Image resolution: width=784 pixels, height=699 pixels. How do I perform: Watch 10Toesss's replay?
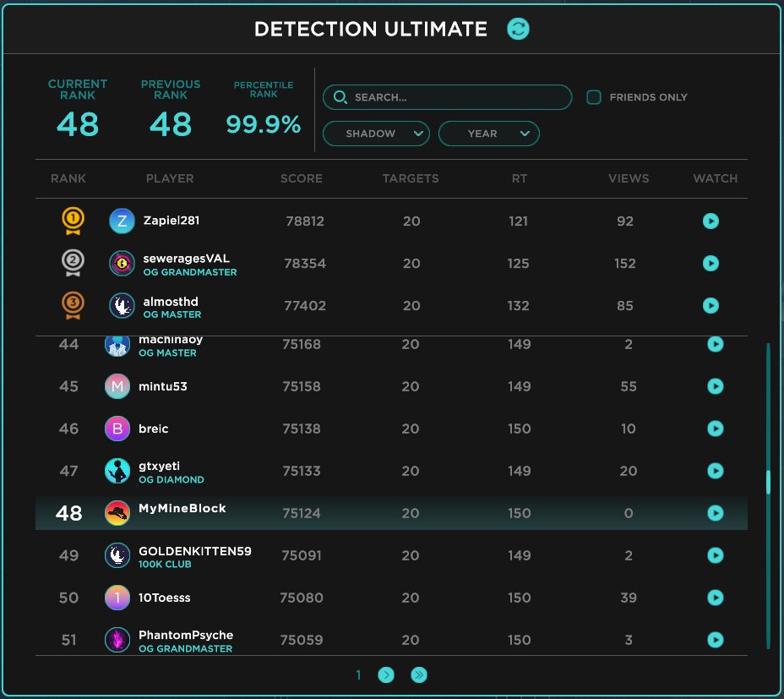click(715, 598)
